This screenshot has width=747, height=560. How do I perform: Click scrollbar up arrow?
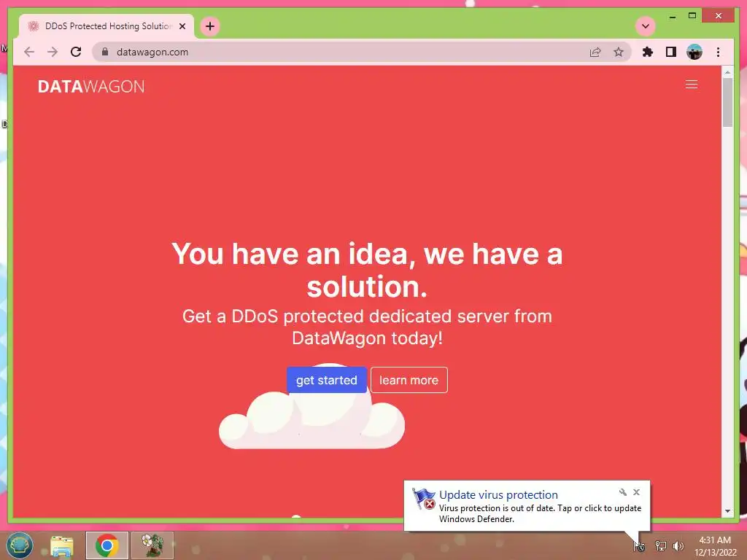pyautogui.click(x=727, y=72)
